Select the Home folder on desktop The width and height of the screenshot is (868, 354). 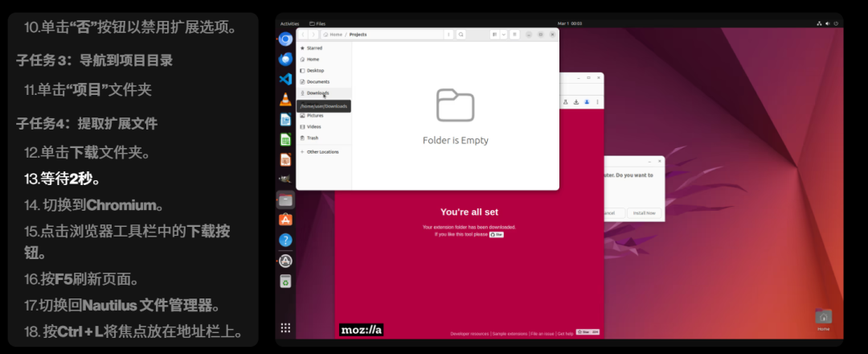tap(823, 320)
